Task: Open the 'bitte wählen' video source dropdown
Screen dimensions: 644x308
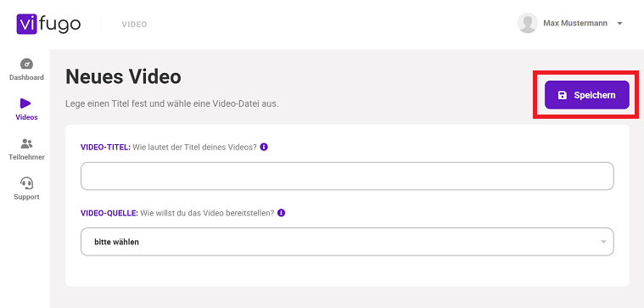Action: click(x=347, y=242)
